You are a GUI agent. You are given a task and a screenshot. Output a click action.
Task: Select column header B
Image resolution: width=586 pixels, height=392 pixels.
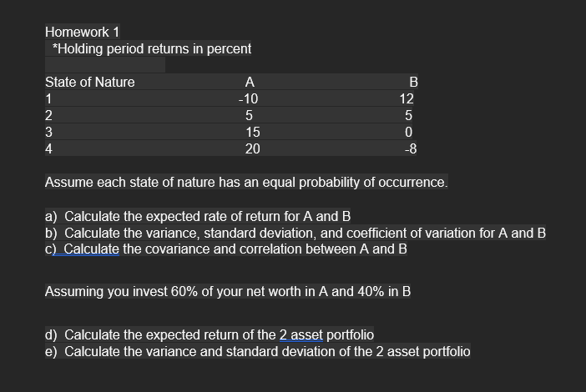click(412, 82)
